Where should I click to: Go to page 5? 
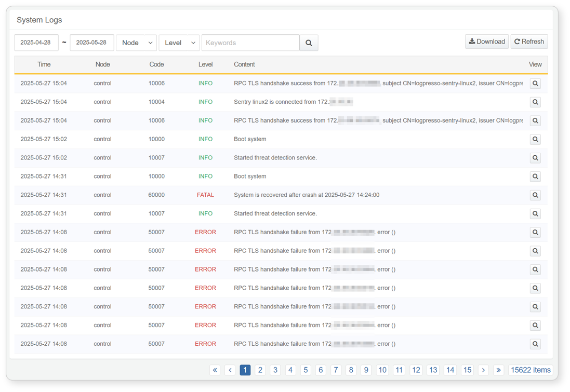click(x=306, y=370)
